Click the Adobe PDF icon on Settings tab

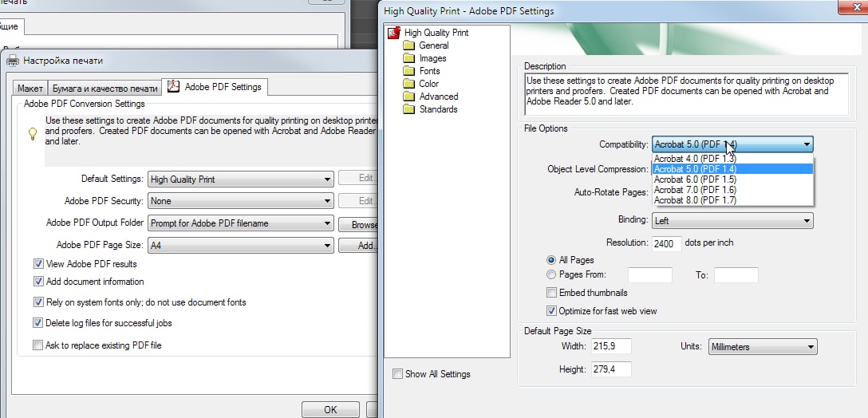(x=174, y=87)
